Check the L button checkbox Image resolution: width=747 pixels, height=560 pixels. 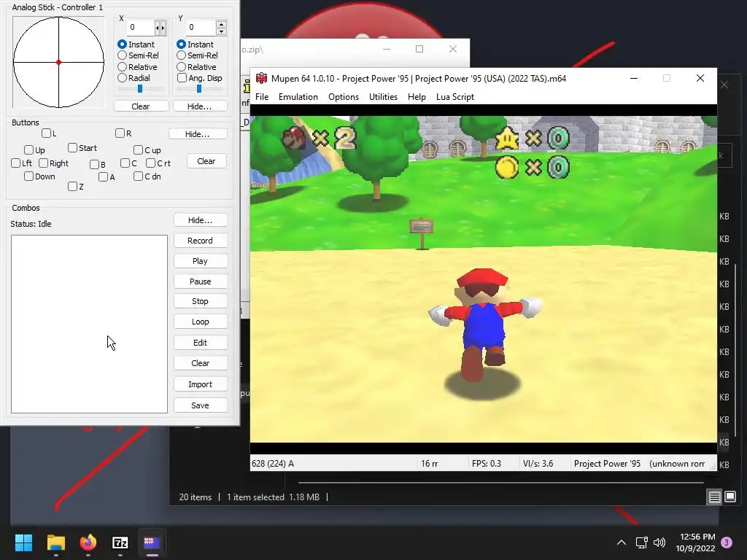pos(46,133)
